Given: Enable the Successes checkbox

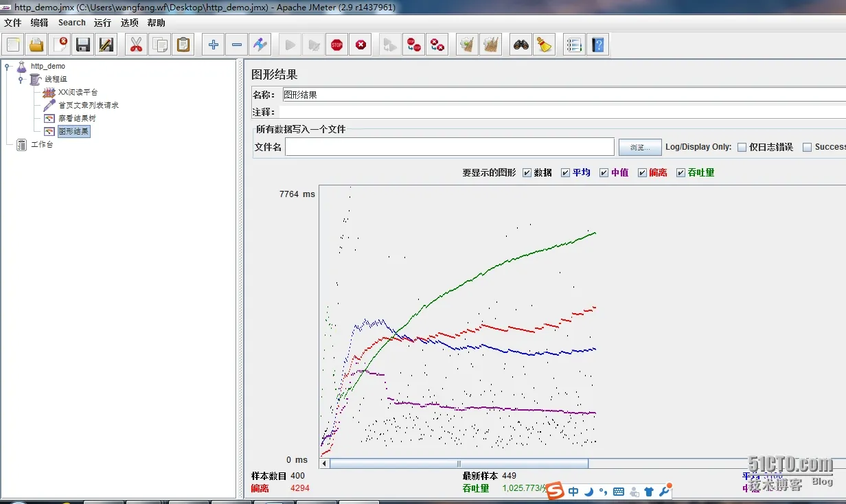Looking at the screenshot, I should point(808,147).
